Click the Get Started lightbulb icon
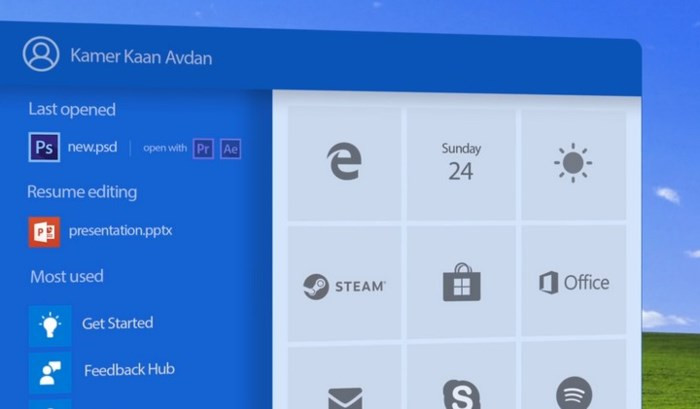 point(49,325)
